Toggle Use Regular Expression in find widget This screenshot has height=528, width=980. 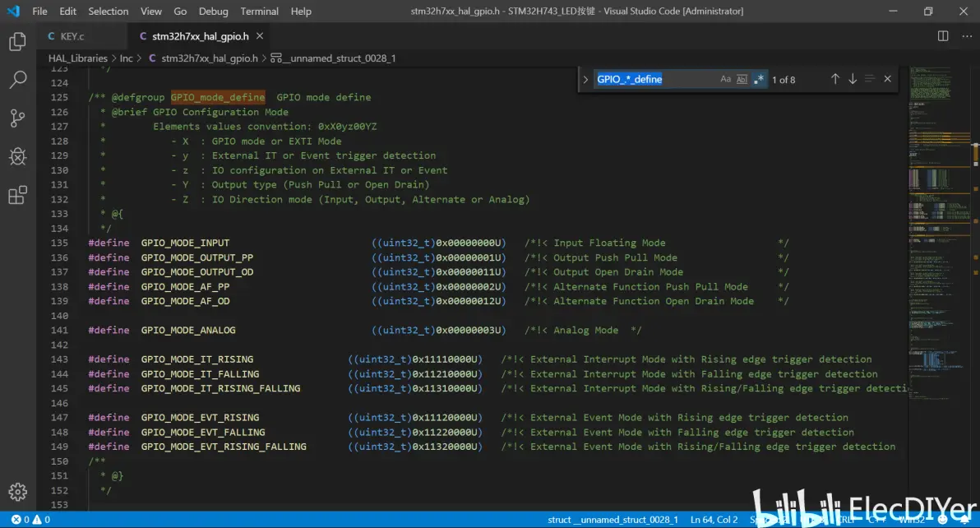click(759, 79)
